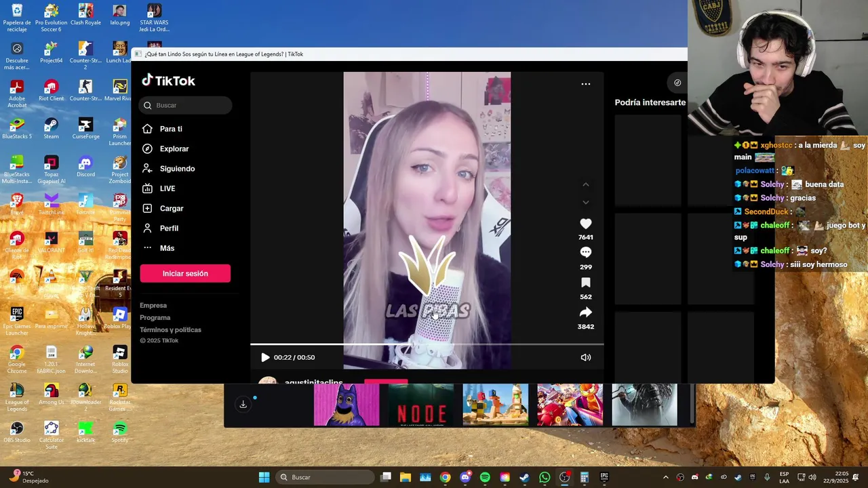868x488 pixels.
Task: Select the last dark creature game thumbnail
Action: click(x=644, y=405)
